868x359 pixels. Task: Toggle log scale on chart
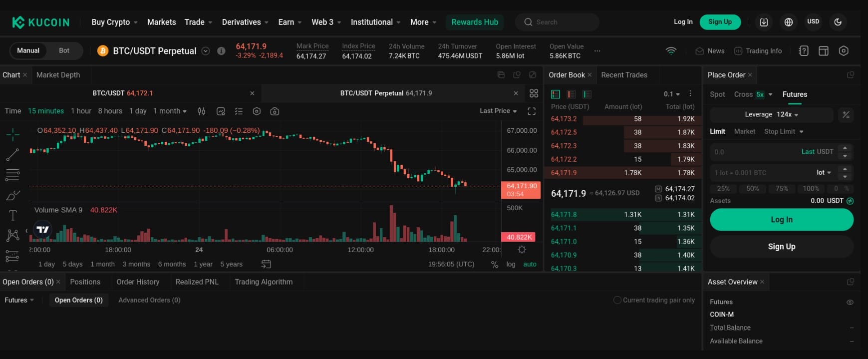point(511,264)
